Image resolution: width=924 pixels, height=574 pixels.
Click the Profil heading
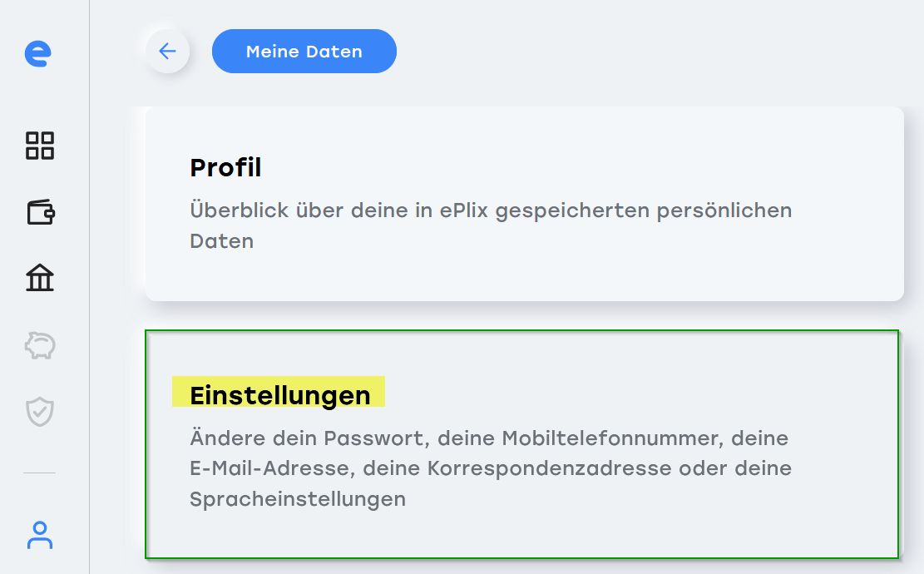coord(225,167)
